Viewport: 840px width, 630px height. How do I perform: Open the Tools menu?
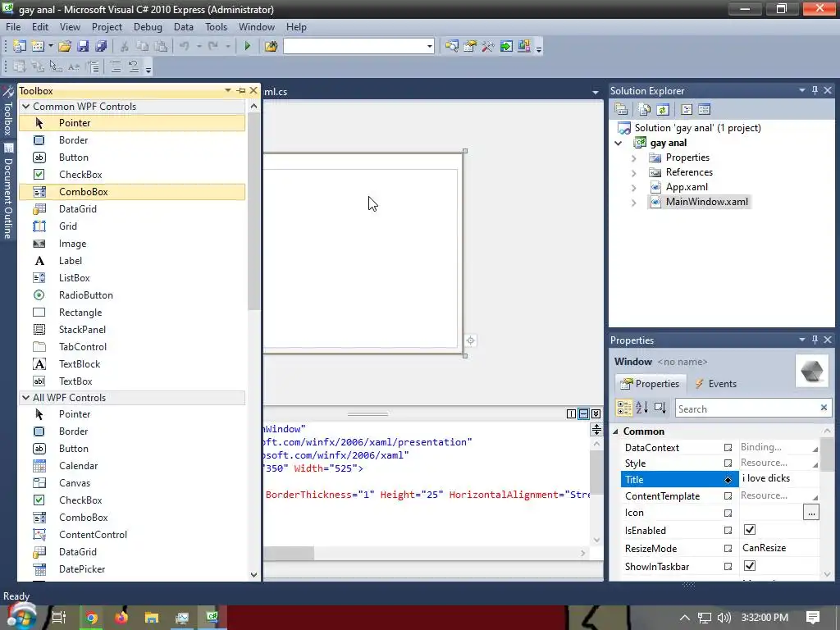point(216,27)
